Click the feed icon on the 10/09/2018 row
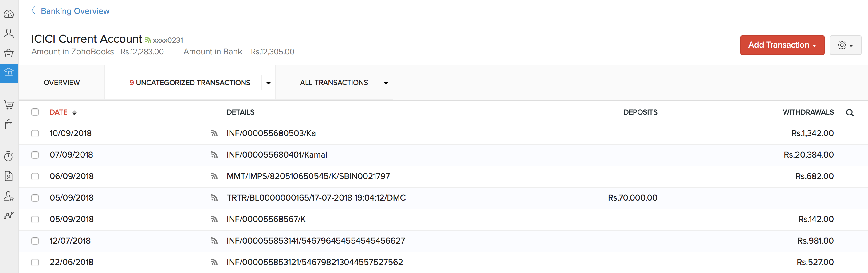The width and height of the screenshot is (868, 273). (214, 133)
